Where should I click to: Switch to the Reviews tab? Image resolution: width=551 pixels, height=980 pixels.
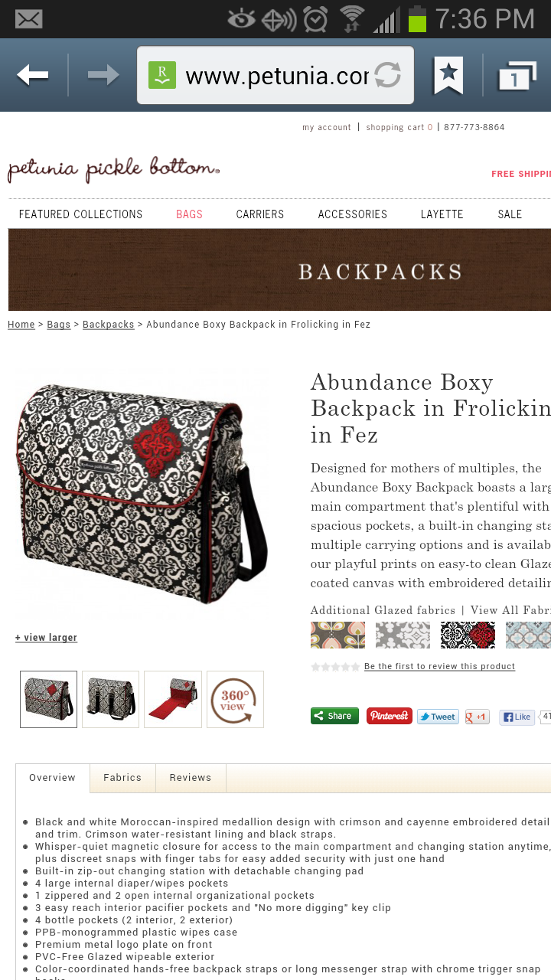coord(191,777)
